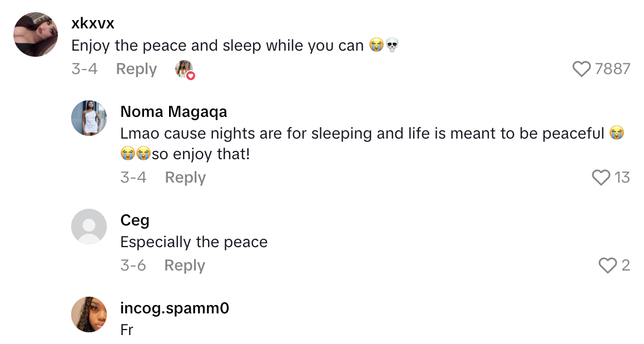Screen dimensions: 644x344
Task: Click the 7887 like count
Action: [x=612, y=69]
